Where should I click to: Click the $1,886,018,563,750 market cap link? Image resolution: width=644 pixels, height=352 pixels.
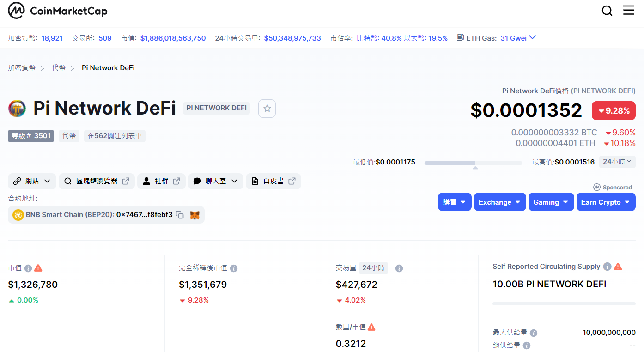pyautogui.click(x=173, y=38)
